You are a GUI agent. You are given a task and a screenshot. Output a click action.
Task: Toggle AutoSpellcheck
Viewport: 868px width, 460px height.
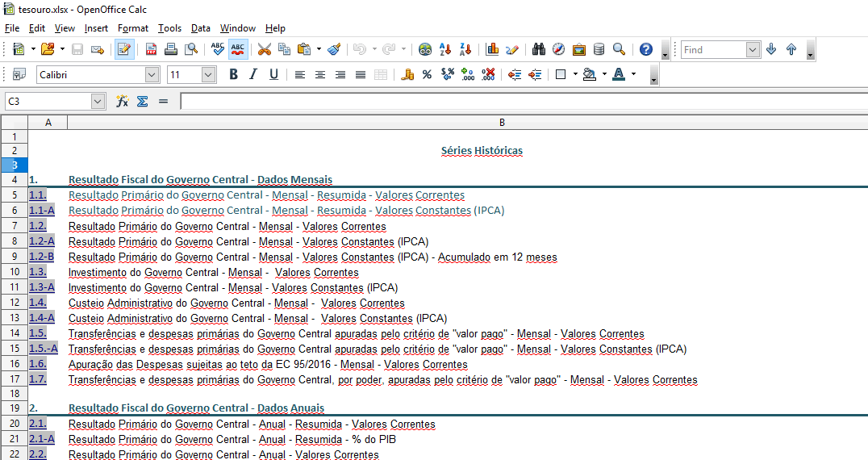click(x=238, y=49)
